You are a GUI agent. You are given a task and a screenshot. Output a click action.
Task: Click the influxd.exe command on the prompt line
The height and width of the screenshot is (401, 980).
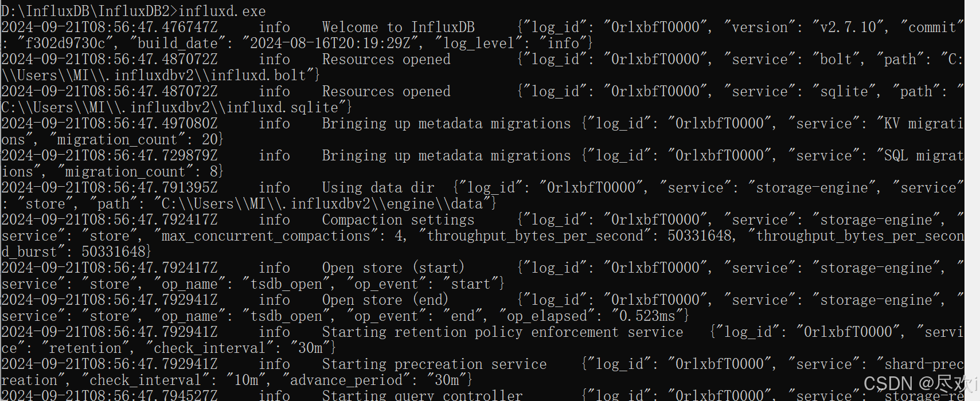point(222,11)
